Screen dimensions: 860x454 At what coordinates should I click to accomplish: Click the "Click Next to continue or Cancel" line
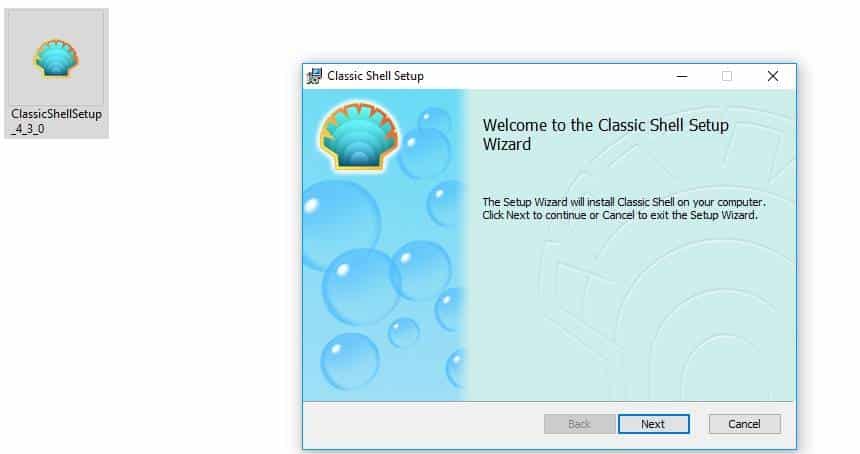pos(620,215)
